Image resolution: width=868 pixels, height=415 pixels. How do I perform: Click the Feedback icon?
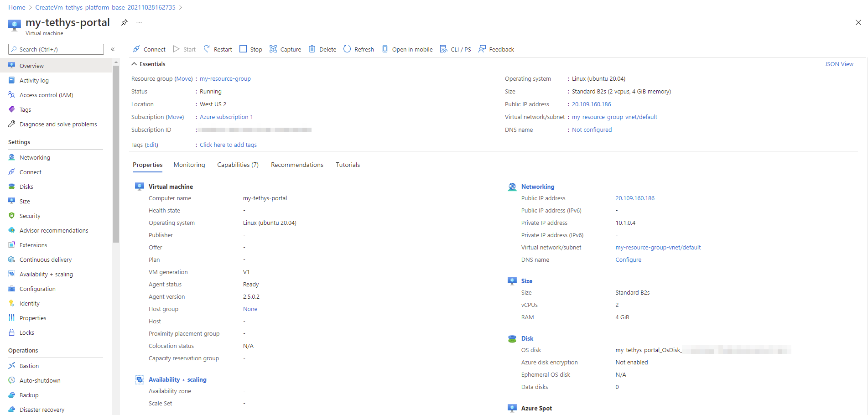click(x=482, y=49)
